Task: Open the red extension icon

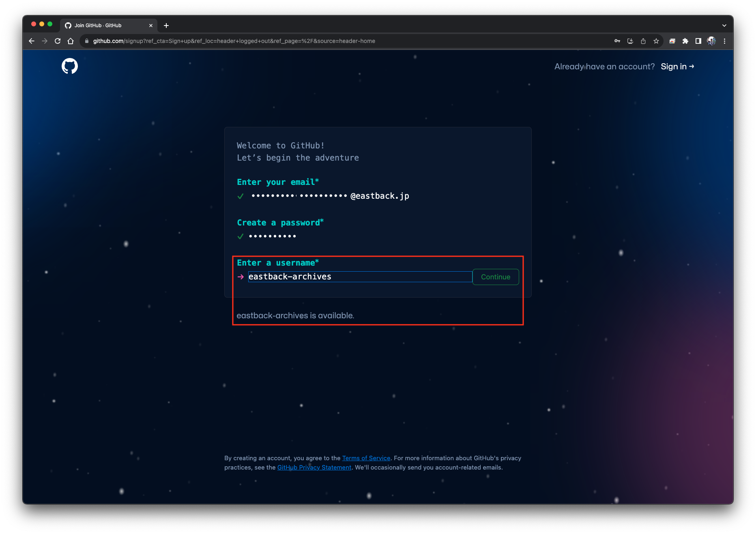Action: click(x=672, y=41)
